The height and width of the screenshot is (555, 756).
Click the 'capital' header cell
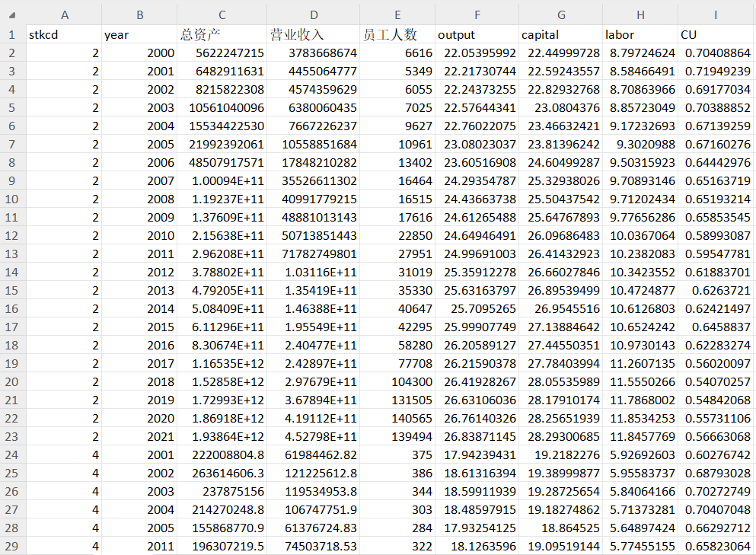click(x=561, y=35)
